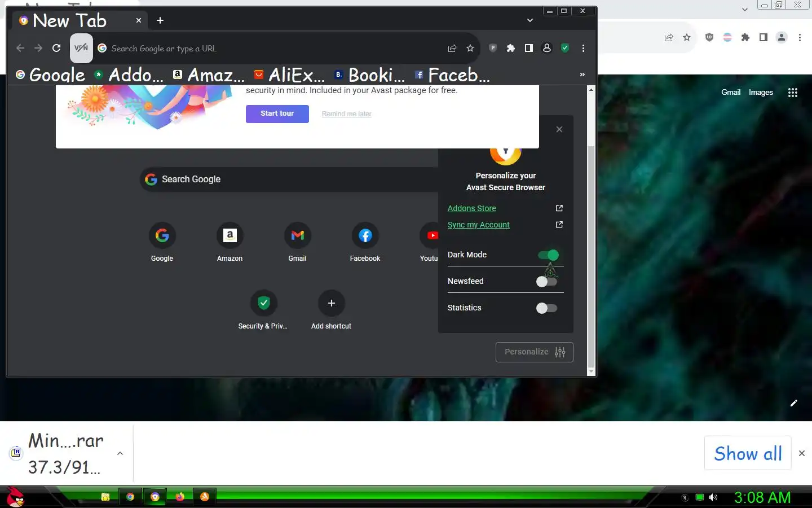The image size is (812, 508).
Task: Open the Google bookmark
Action: (50, 75)
